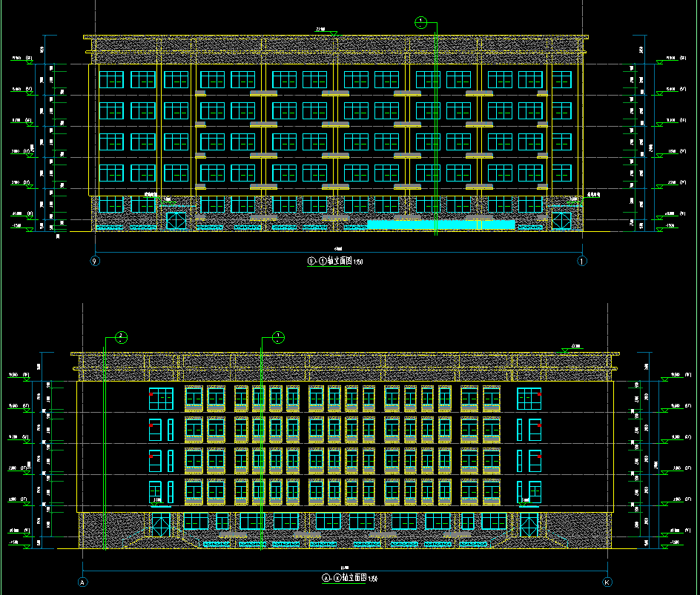Click green axis bubble 1 above the upper elevation
Screen dimensions: 700x595
tap(420, 22)
